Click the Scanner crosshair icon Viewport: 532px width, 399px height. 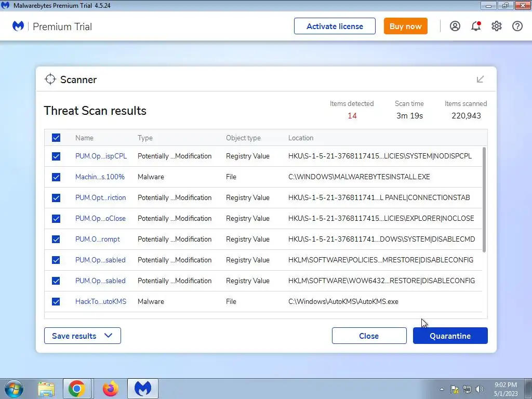coord(50,79)
